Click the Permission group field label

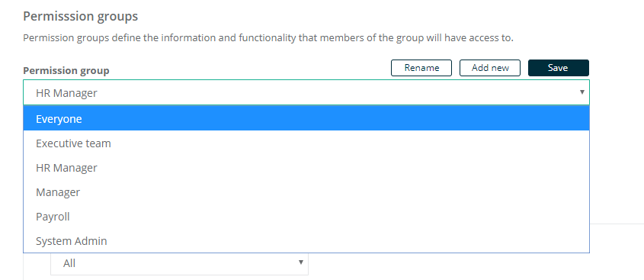point(66,71)
